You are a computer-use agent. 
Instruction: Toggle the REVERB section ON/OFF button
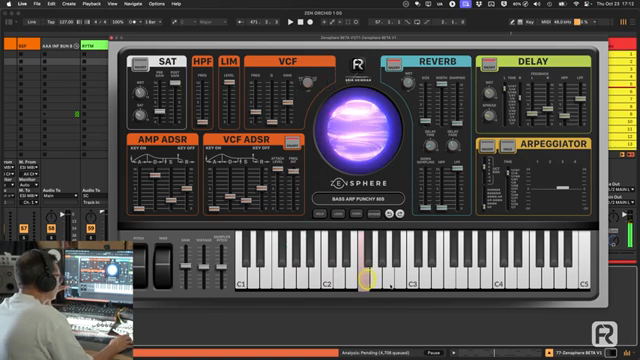(394, 64)
